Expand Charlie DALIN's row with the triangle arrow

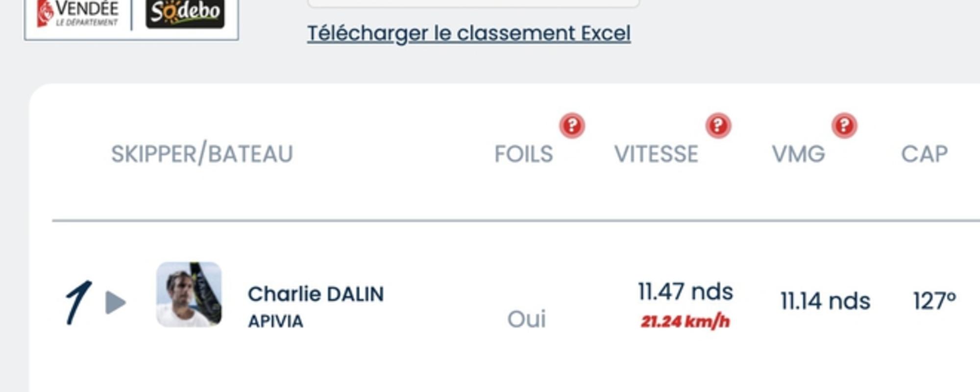(116, 302)
